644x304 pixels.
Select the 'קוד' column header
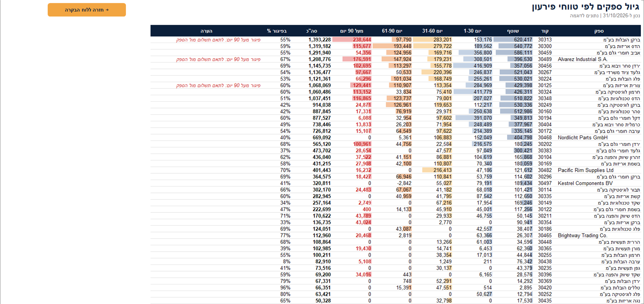coord(545,31)
